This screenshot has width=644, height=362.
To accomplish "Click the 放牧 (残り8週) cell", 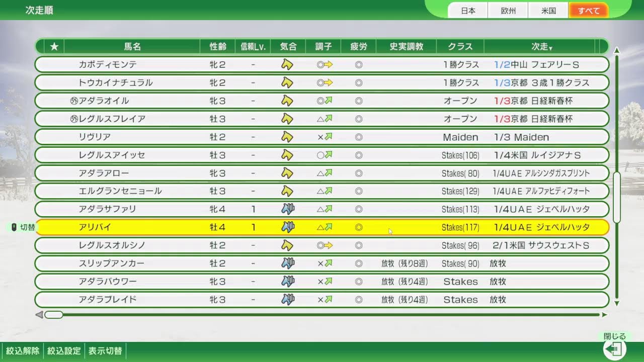I will [x=405, y=263].
